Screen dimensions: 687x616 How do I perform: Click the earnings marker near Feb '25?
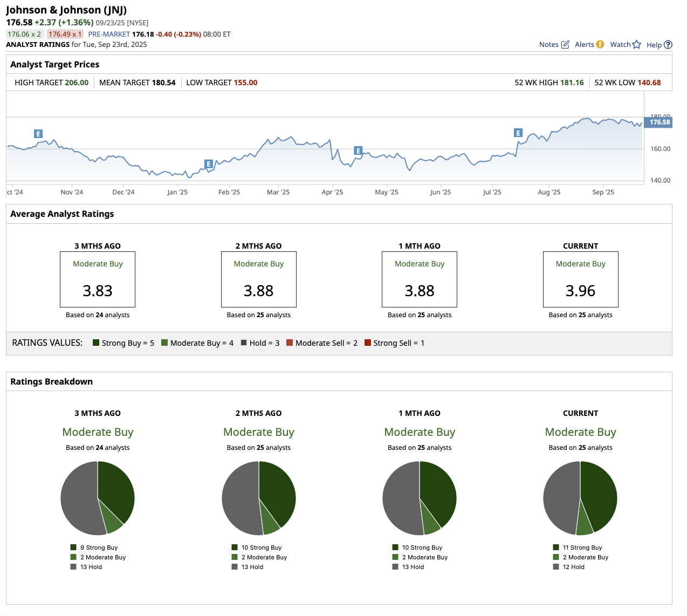click(209, 164)
